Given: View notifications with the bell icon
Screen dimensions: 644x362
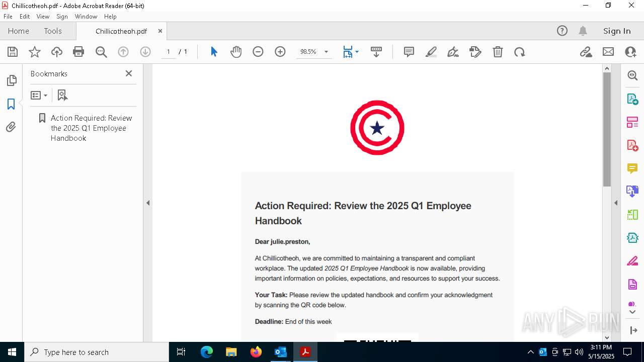Looking at the screenshot, I should (583, 31).
